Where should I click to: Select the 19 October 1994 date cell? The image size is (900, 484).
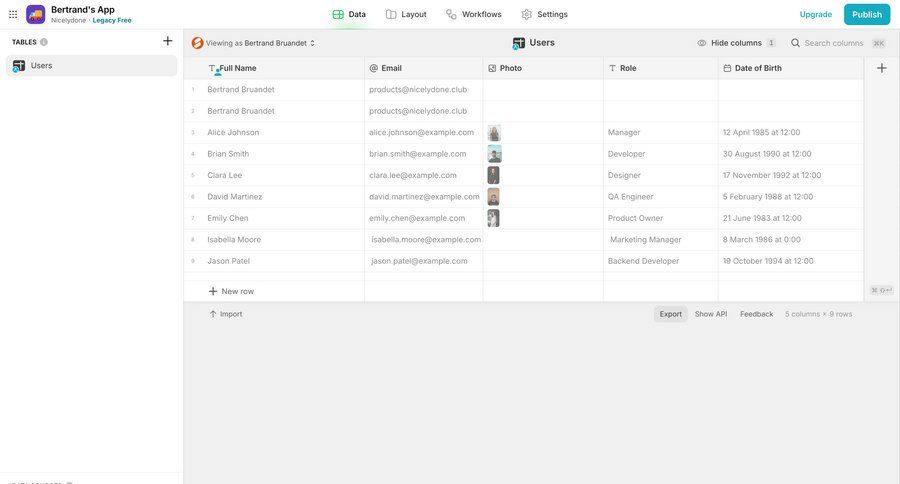click(790, 261)
